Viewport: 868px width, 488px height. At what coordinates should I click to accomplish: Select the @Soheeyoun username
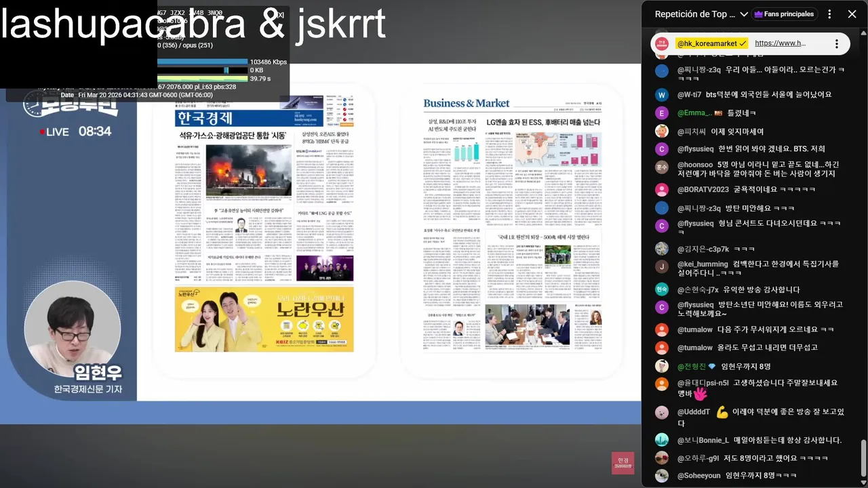699,476
